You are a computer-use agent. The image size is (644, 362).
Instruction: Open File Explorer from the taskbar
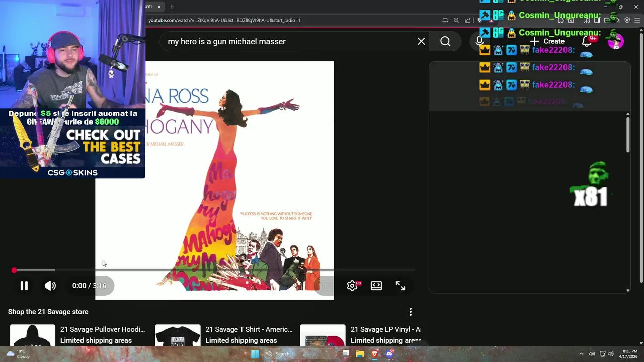(360, 354)
